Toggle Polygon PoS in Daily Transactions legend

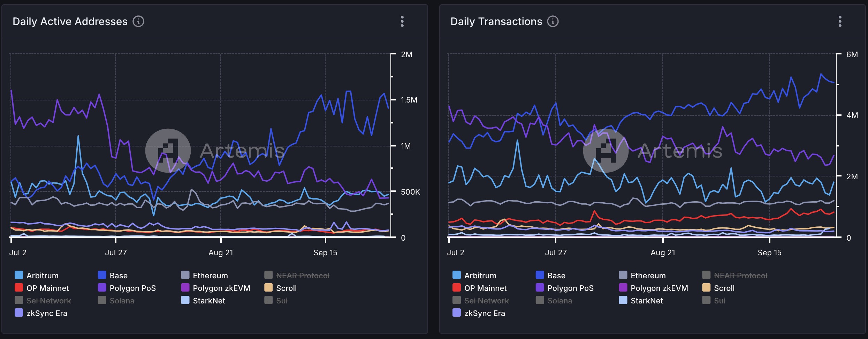(564, 288)
